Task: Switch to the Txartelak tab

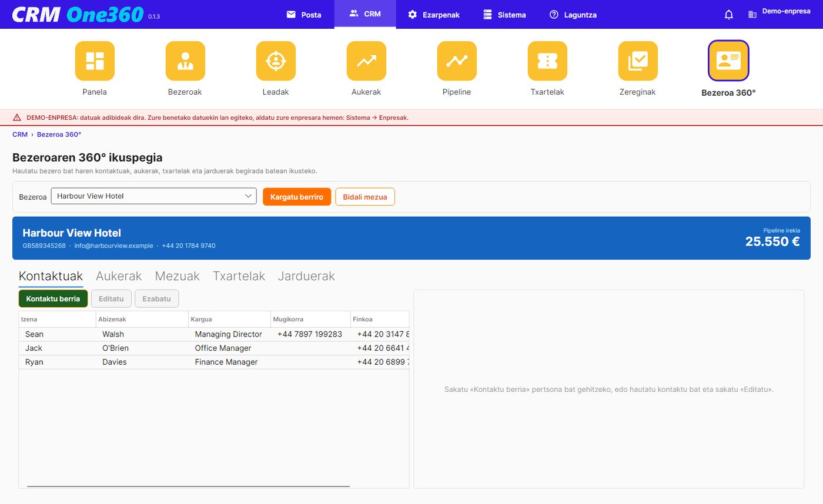Action: click(x=239, y=276)
